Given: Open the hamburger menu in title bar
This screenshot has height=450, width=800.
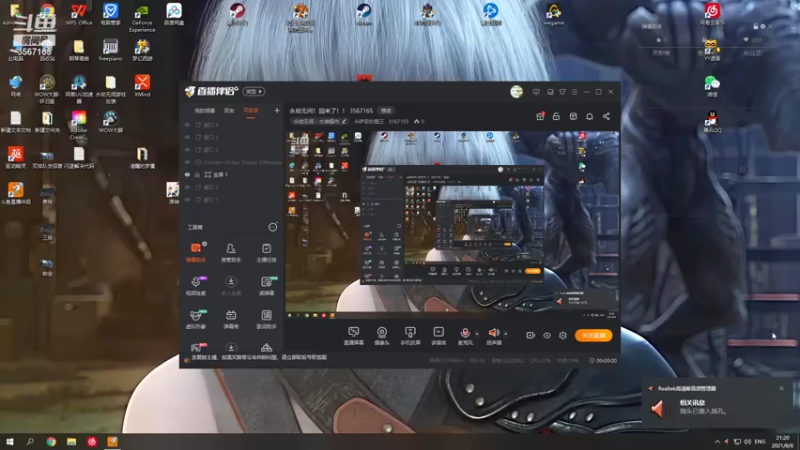Looking at the screenshot, I should point(574,92).
